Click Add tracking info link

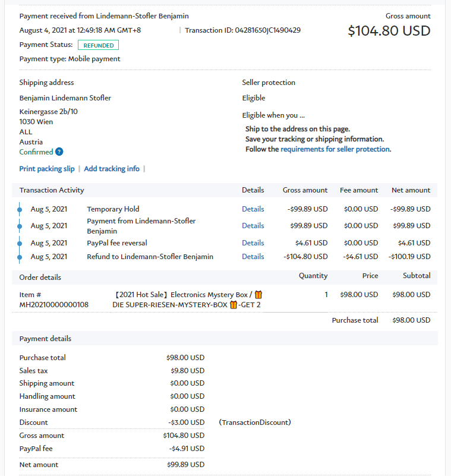tap(112, 169)
